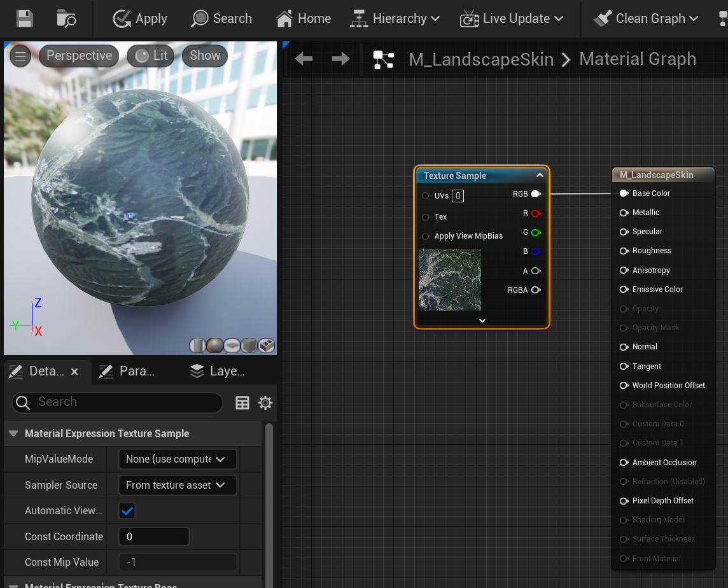Select the cylinder preview shape
728x588 pixels.
click(197, 345)
